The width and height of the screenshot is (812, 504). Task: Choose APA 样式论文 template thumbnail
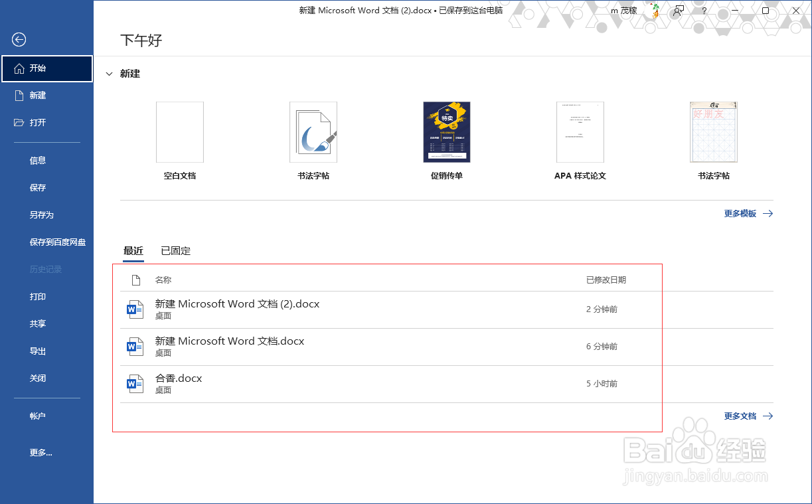point(580,132)
